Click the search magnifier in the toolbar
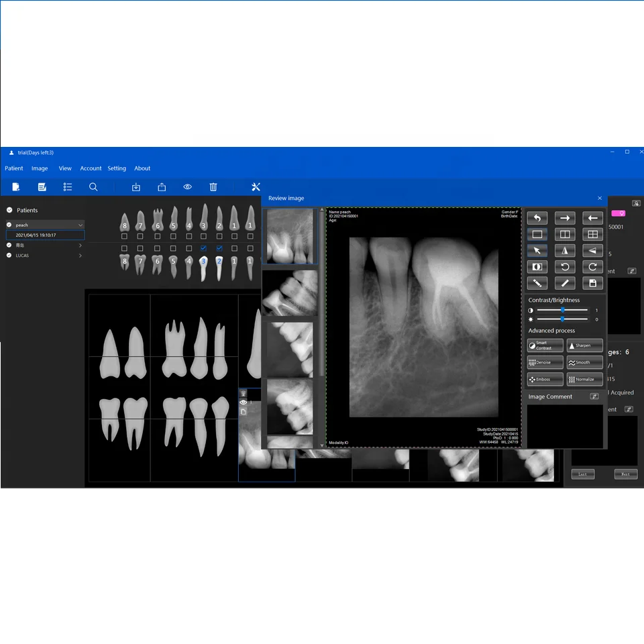This screenshot has height=644, width=644. pos(93,187)
